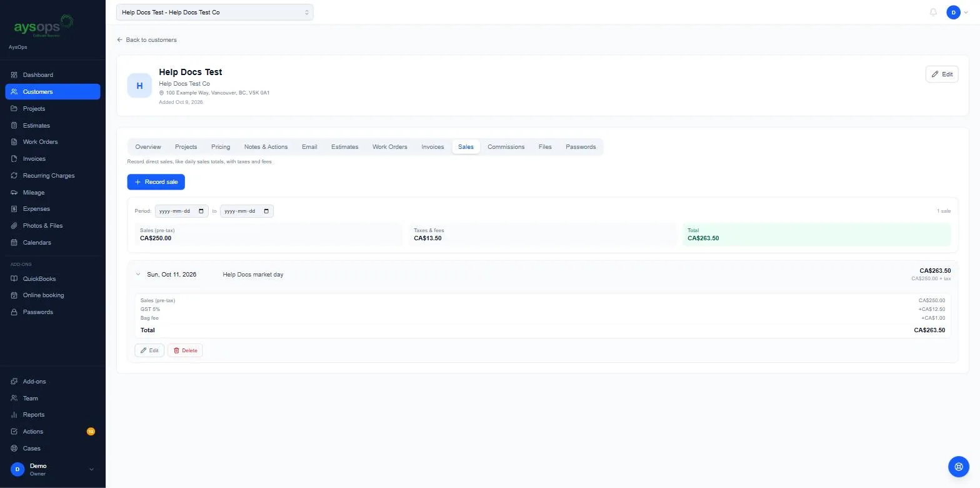This screenshot has height=488, width=980.
Task: Expand the user avatar menu in header
Action: click(x=957, y=13)
